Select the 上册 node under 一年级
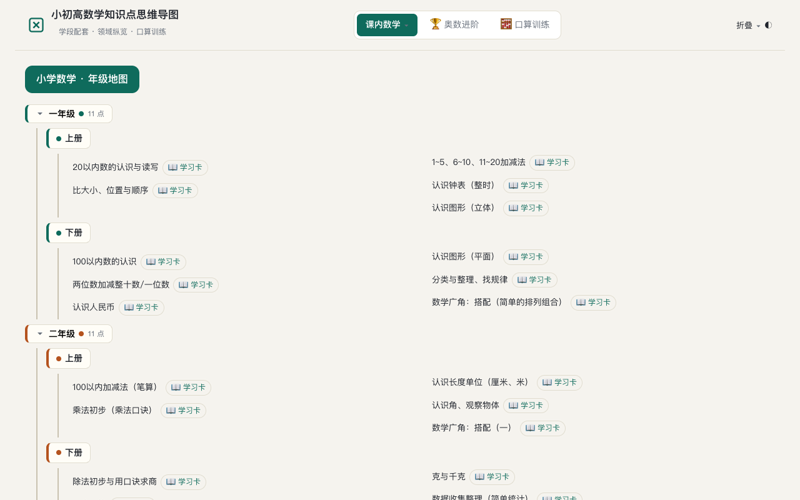Viewport: 800px width, 500px height. coord(69,138)
